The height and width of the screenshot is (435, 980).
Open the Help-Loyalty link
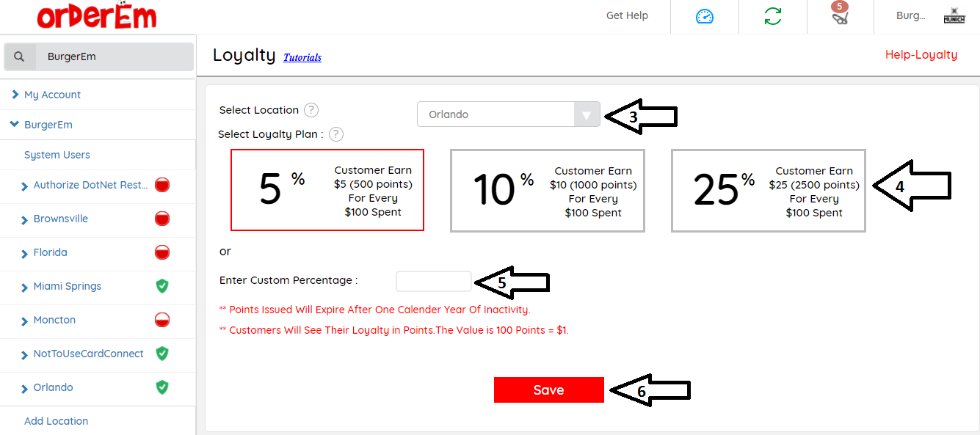click(x=921, y=55)
